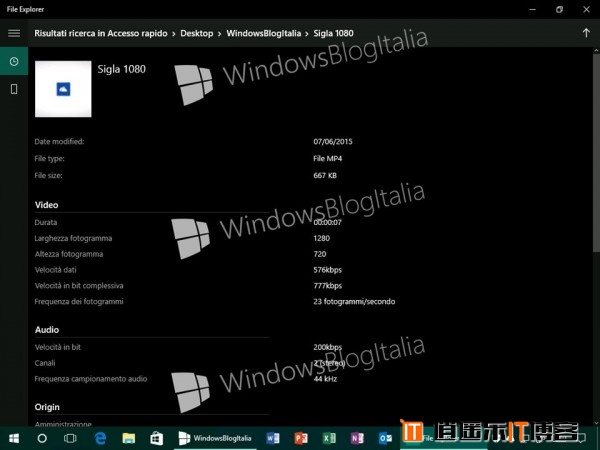Open Task View on the taskbar
The height and width of the screenshot is (450, 600).
(x=70, y=438)
